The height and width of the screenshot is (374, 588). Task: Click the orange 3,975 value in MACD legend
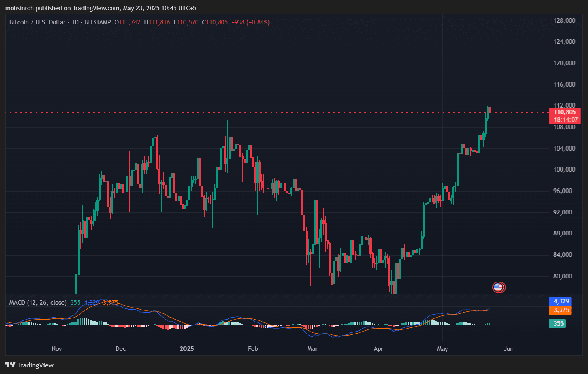pyautogui.click(x=111, y=303)
